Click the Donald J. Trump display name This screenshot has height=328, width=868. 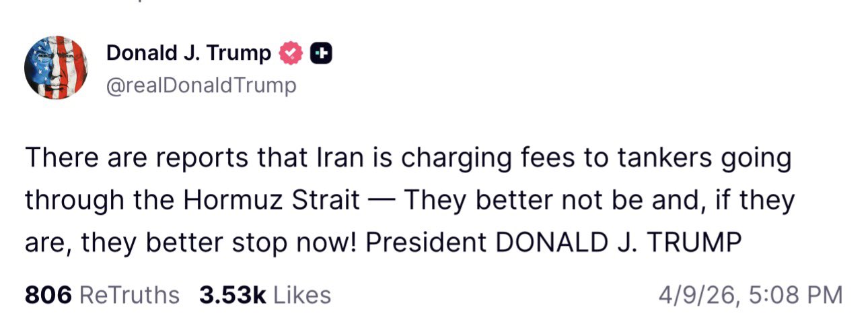coord(188,54)
